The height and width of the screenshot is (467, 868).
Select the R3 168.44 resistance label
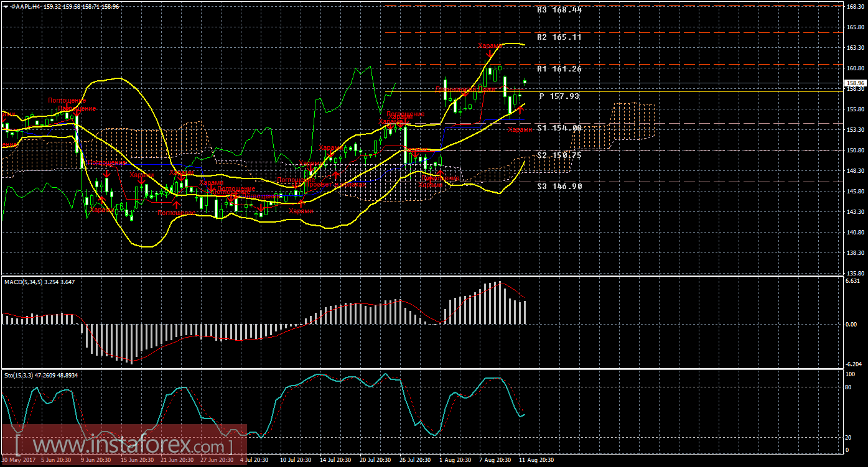(559, 10)
